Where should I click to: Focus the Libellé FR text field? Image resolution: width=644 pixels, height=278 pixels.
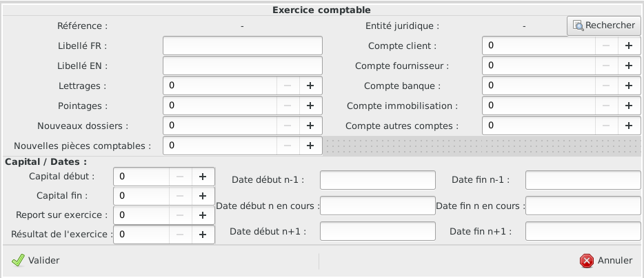click(243, 46)
